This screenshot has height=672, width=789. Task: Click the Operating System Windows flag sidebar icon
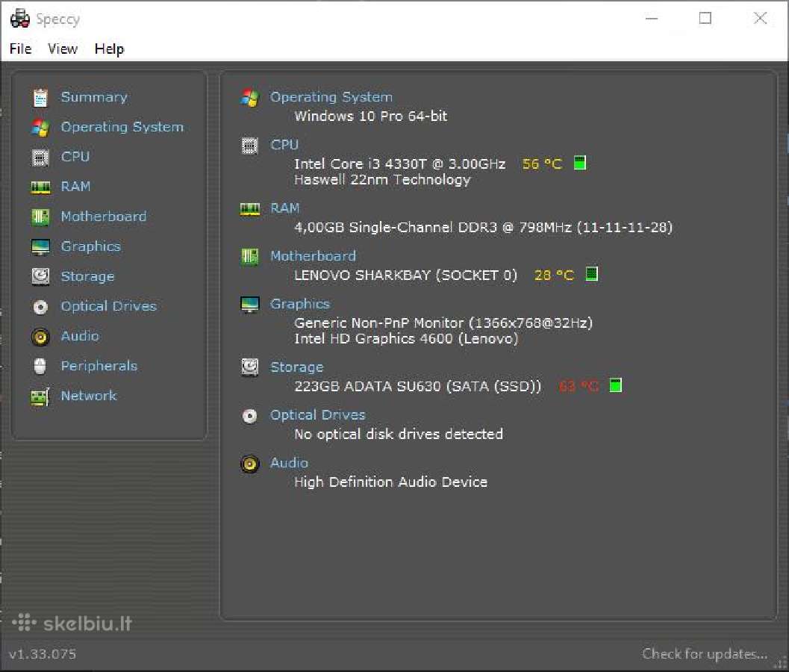[40, 128]
